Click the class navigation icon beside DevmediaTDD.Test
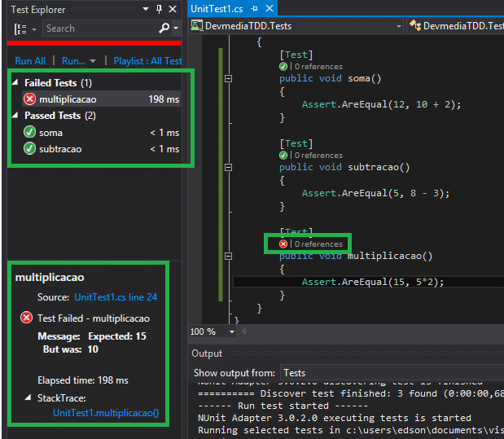Image resolution: width=504 pixels, height=439 pixels. click(415, 25)
